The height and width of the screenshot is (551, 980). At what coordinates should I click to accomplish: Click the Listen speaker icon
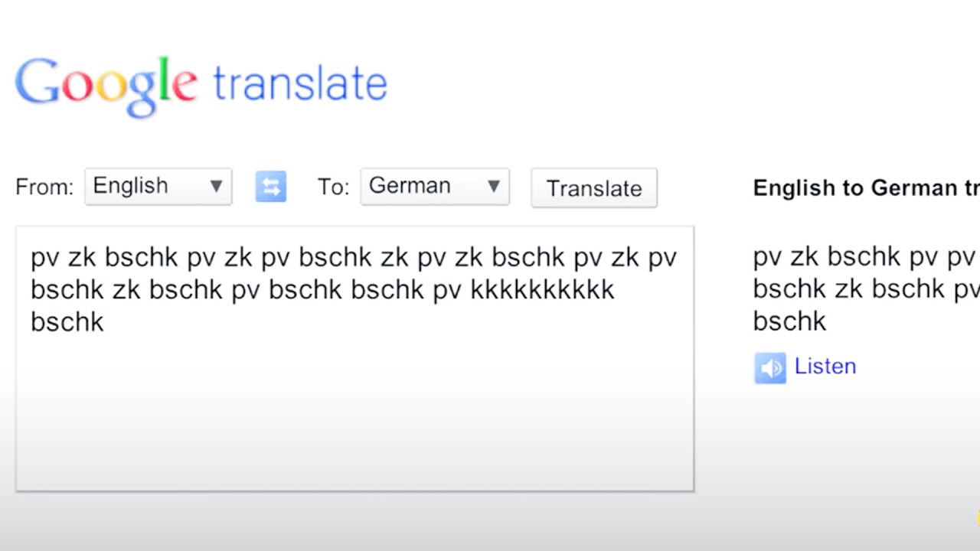pos(770,368)
